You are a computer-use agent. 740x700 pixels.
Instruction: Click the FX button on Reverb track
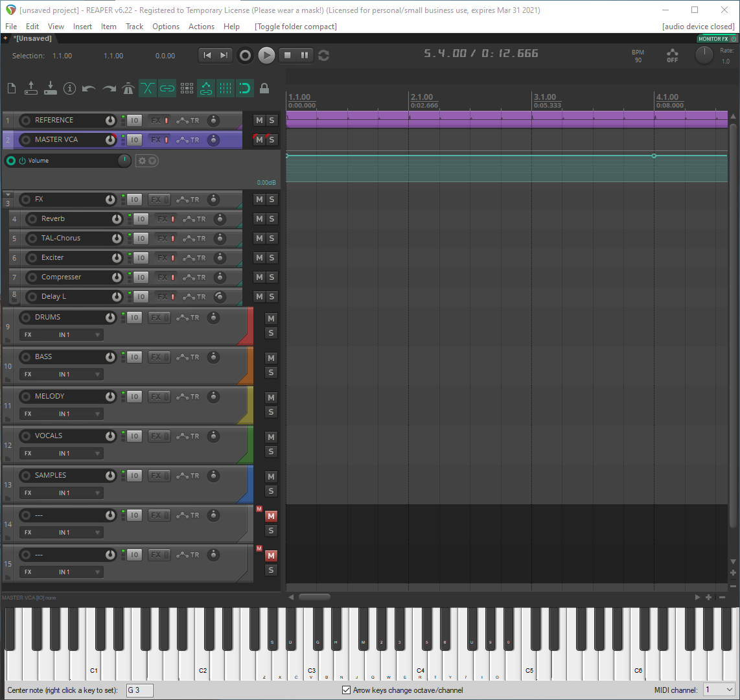click(163, 219)
